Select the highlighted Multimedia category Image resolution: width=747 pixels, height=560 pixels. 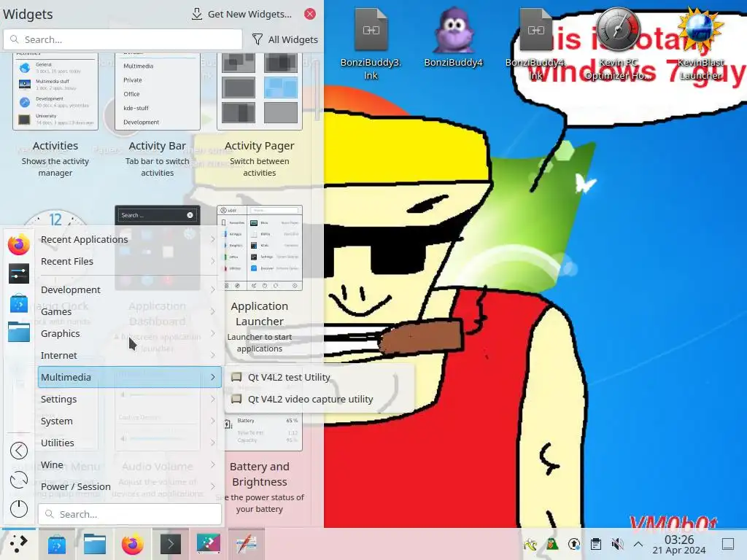pos(130,377)
